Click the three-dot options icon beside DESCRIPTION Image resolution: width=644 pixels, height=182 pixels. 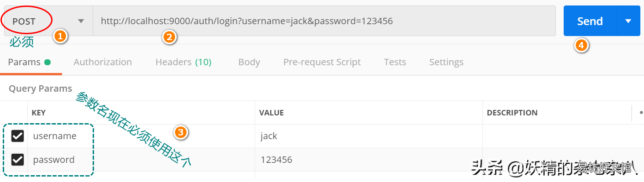point(641,112)
